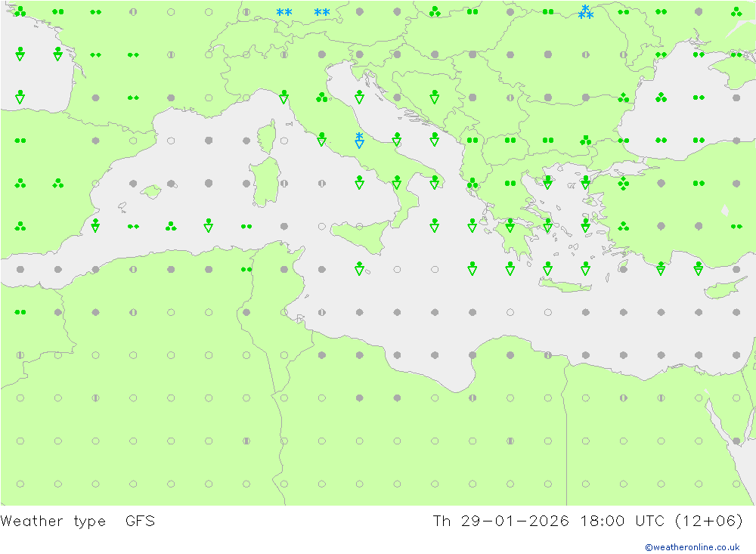Viewport: 756px width, 554px height.
Task: Click the island of Mallorca on the map
Action: tap(151, 192)
